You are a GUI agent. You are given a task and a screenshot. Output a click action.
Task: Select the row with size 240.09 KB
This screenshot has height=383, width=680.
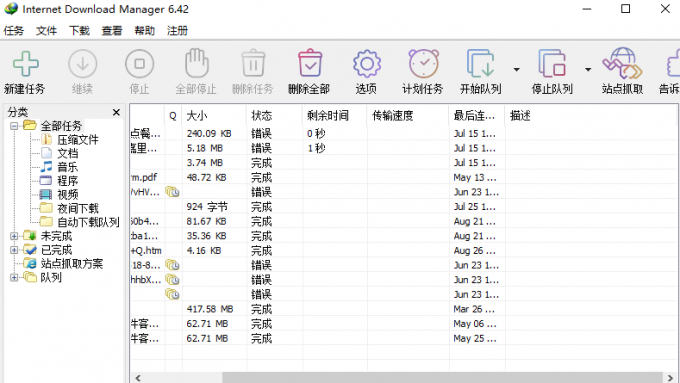pyautogui.click(x=403, y=134)
